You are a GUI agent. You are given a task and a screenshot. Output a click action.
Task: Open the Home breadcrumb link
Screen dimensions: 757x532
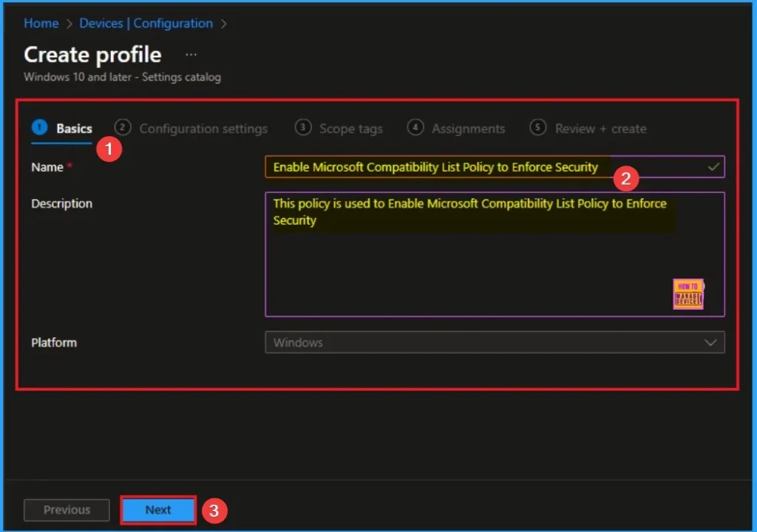tap(41, 23)
